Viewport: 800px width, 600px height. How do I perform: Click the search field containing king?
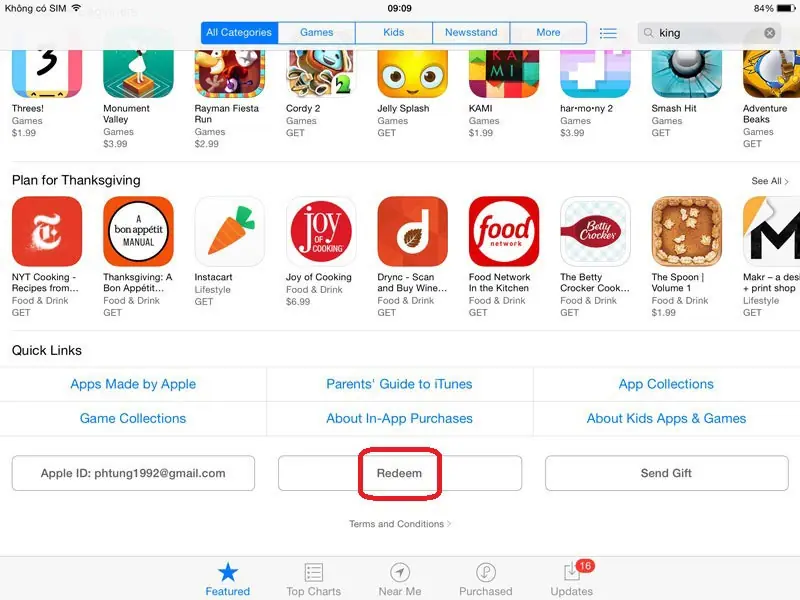tap(709, 33)
